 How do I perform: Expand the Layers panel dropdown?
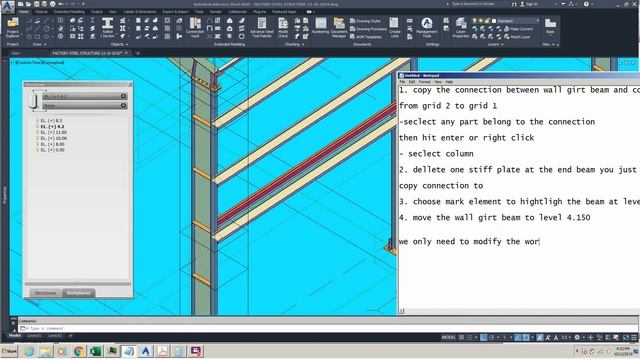[495, 44]
